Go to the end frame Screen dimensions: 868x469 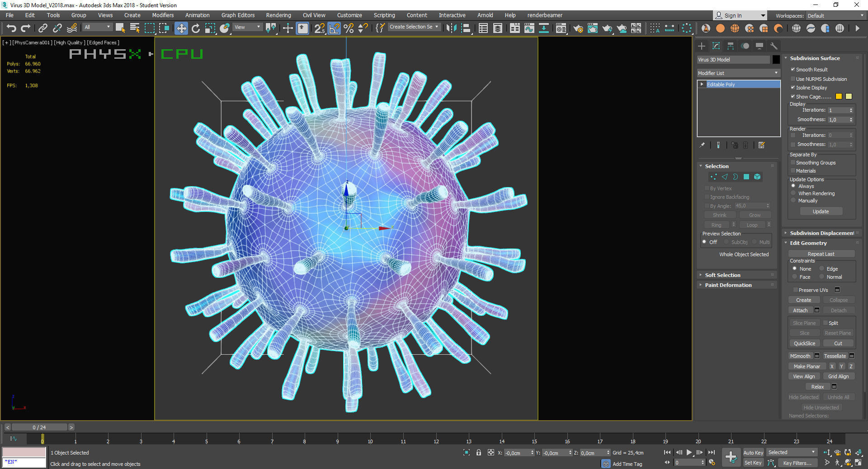712,452
